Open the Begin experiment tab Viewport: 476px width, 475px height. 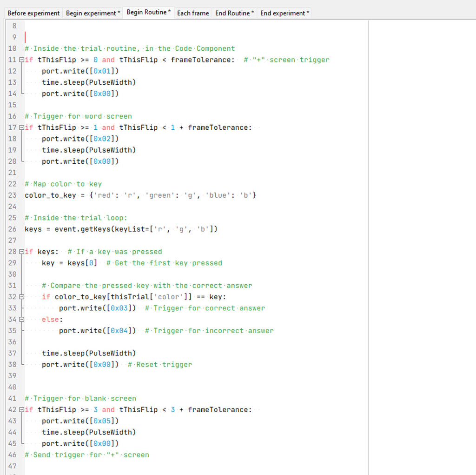[x=93, y=13]
